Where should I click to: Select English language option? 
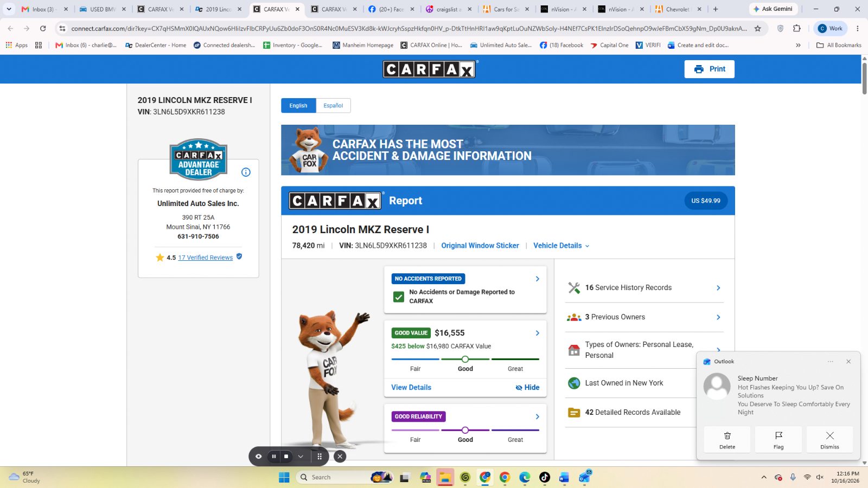[298, 106]
